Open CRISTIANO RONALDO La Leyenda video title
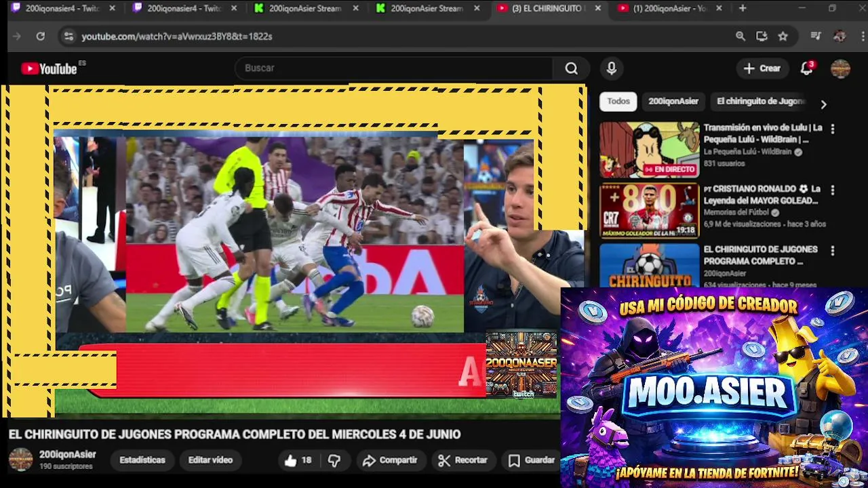 [762, 195]
